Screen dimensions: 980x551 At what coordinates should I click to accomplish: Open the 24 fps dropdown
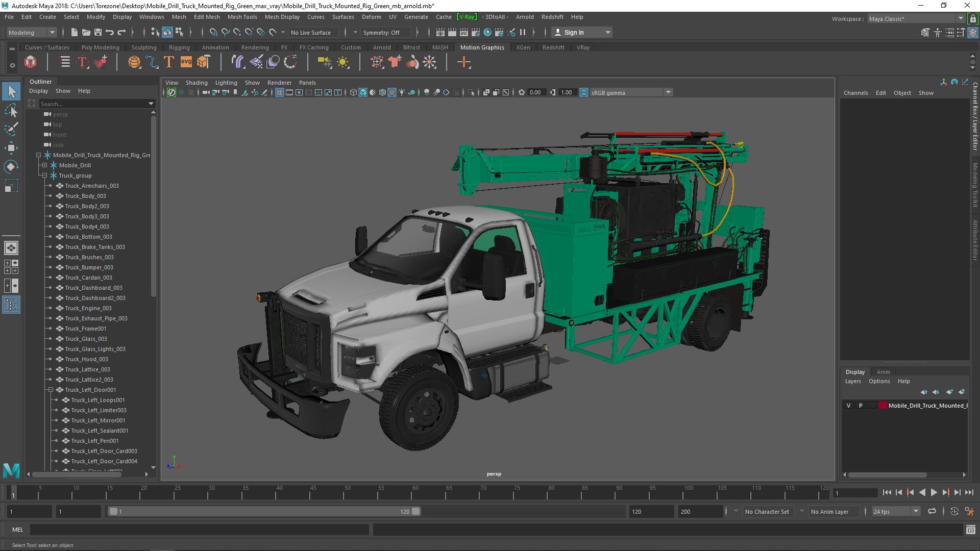895,511
